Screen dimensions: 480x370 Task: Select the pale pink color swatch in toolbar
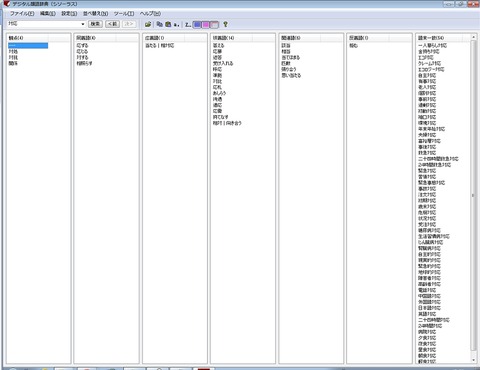[214, 25]
